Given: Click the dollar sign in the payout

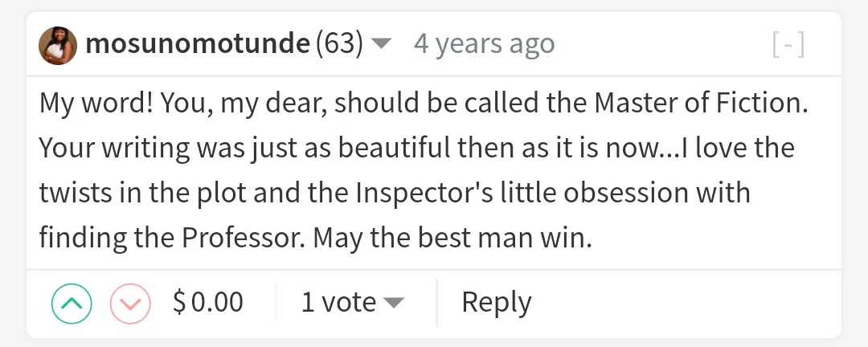Looking at the screenshot, I should pyautogui.click(x=179, y=302).
